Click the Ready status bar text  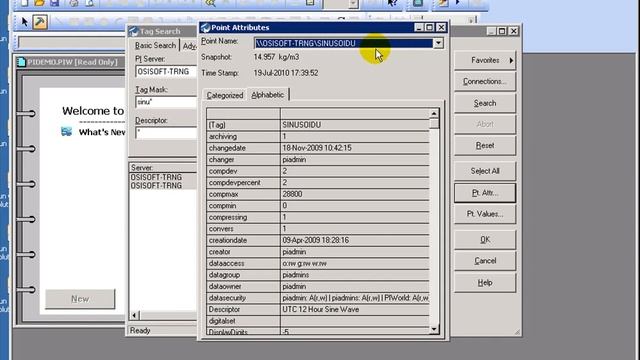[140, 331]
